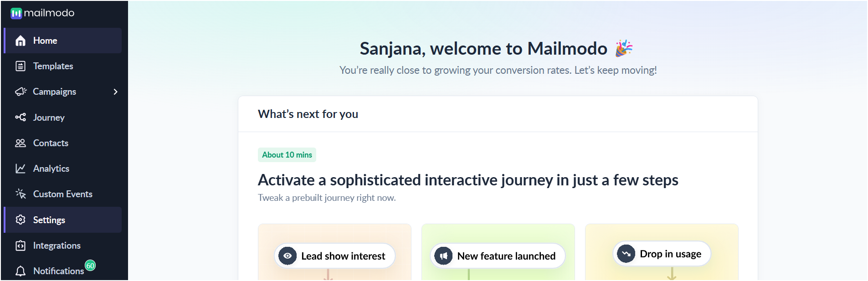Viewport: 868px width, 281px height.
Task: Click the eye icon on Lead card
Action: (288, 256)
